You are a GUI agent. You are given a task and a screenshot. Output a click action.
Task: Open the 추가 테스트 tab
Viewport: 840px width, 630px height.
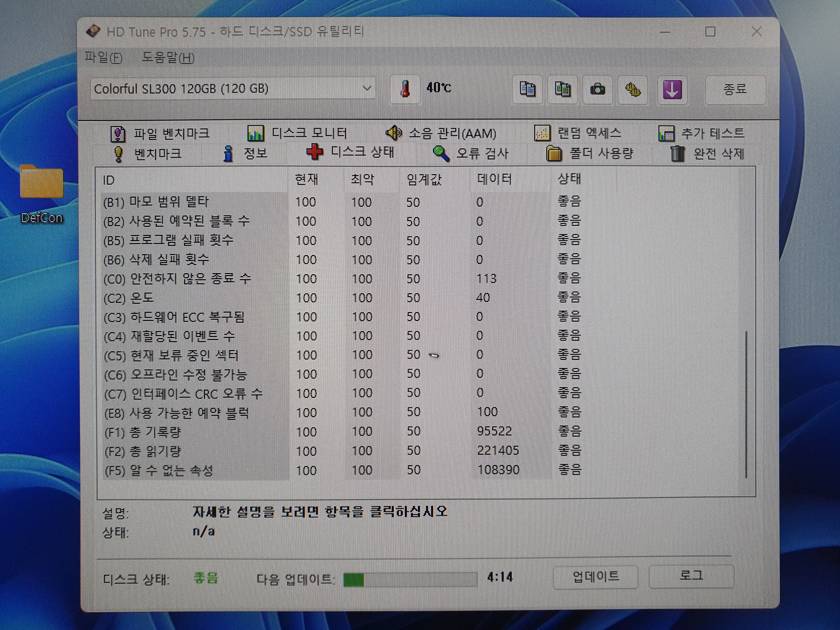[701, 133]
